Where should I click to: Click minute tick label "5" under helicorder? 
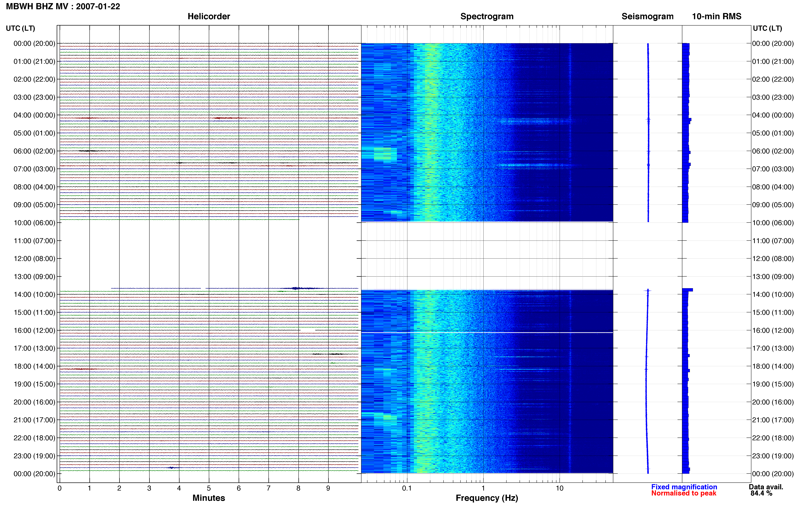pyautogui.click(x=209, y=488)
